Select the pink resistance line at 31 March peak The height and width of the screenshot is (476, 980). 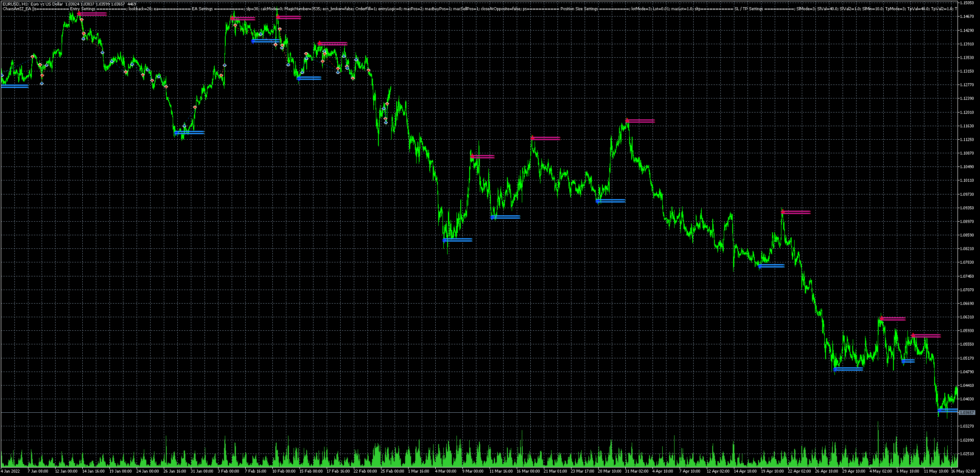640,121
